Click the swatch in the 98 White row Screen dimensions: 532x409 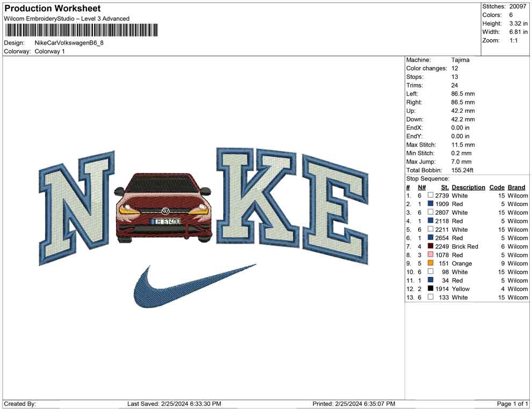point(430,272)
